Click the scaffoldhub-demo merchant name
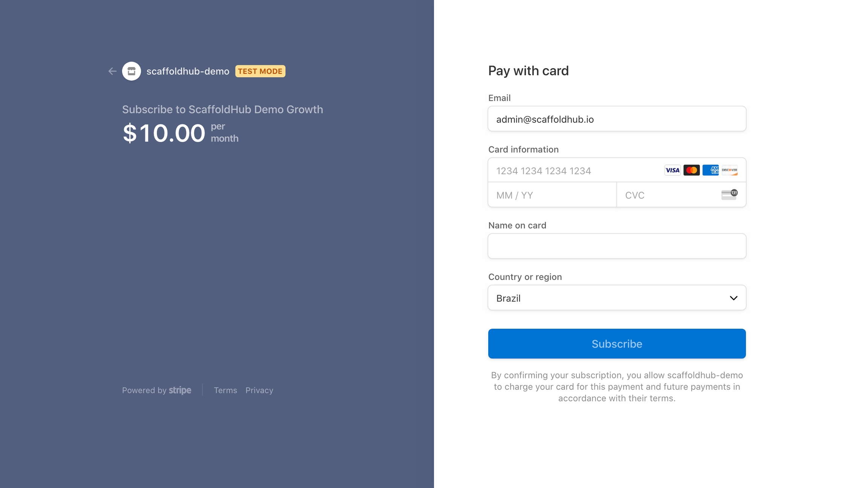This screenshot has height=488, width=868. tap(188, 72)
